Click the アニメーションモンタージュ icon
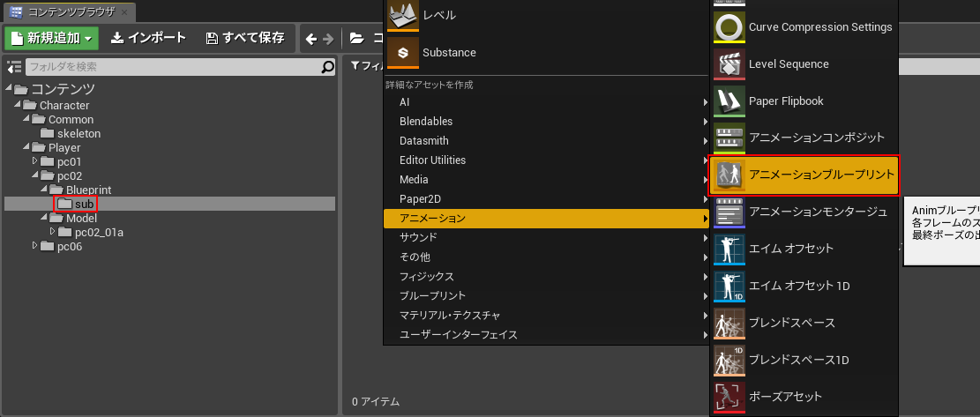 pyautogui.click(x=729, y=212)
